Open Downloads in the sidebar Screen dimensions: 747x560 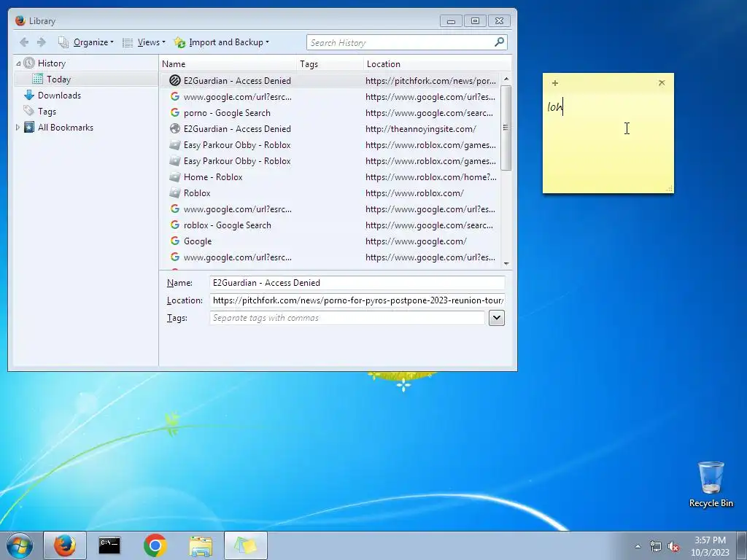(x=60, y=96)
